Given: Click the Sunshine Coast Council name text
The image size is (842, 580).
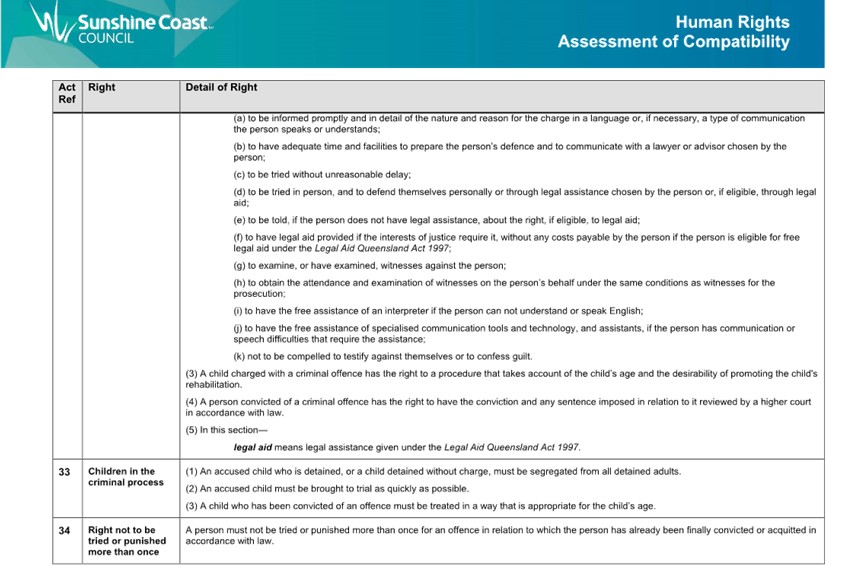Looking at the screenshot, I should [x=145, y=29].
